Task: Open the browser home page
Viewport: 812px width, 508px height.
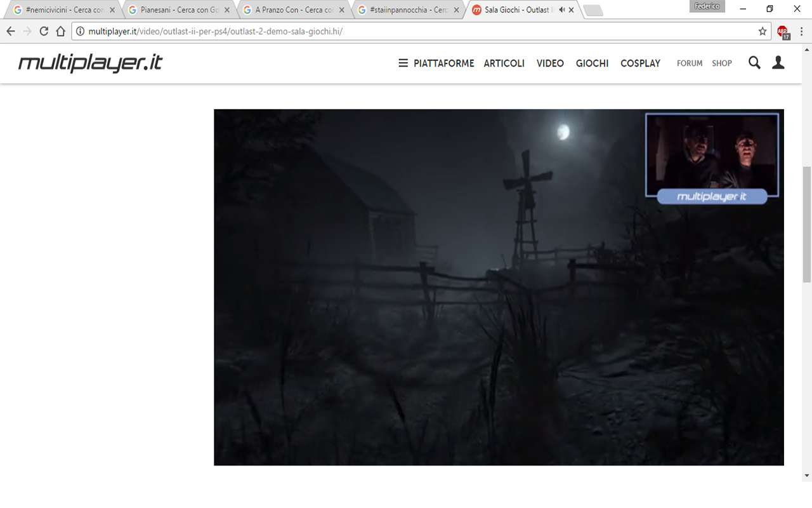Action: click(x=60, y=31)
